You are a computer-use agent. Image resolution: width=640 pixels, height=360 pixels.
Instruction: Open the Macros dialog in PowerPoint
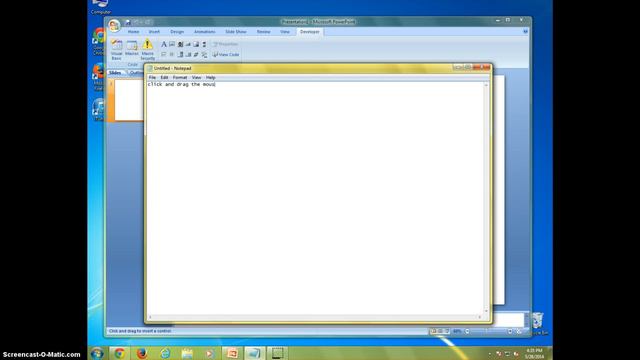coord(131,48)
